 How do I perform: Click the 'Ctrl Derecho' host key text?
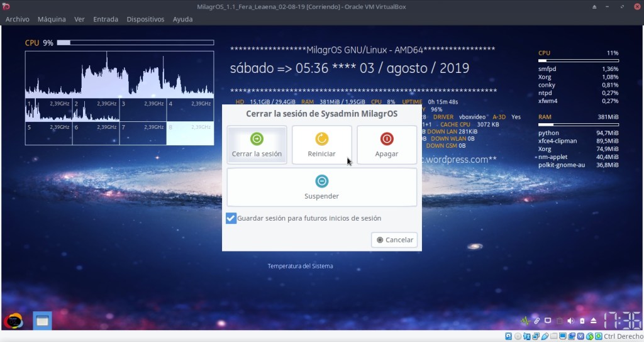coord(623,336)
